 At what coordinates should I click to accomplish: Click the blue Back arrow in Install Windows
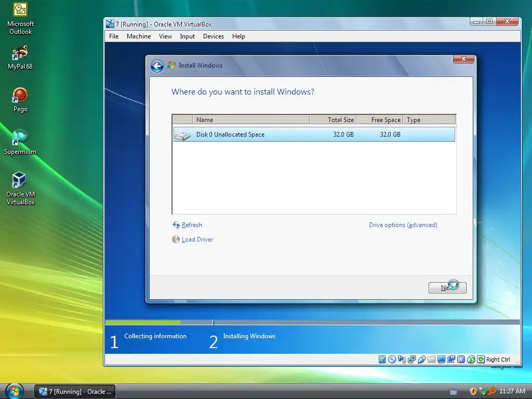[x=157, y=66]
